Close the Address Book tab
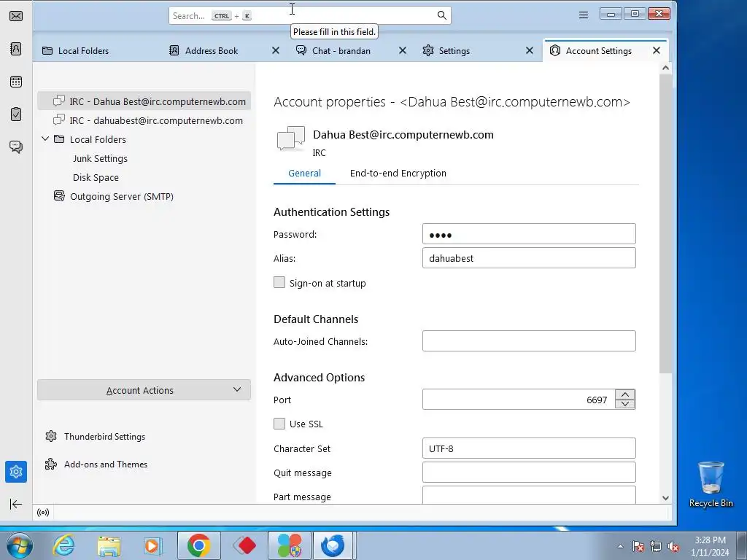 pyautogui.click(x=275, y=50)
